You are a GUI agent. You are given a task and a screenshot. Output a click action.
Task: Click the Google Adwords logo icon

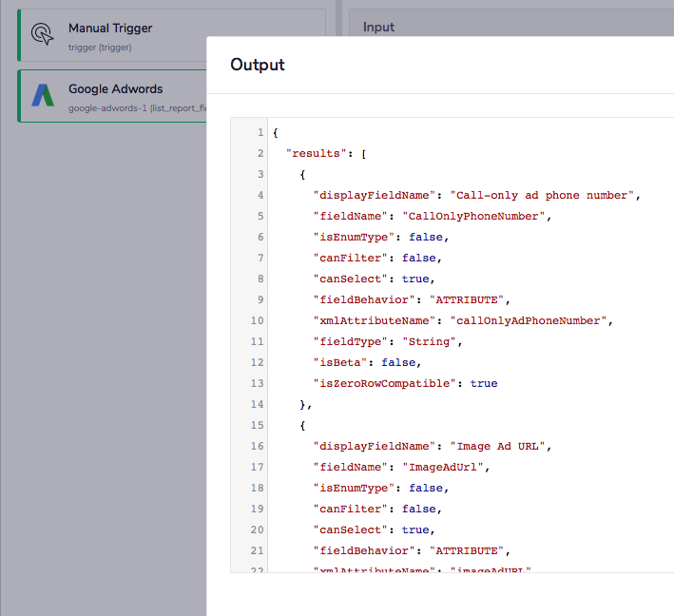pos(43,95)
